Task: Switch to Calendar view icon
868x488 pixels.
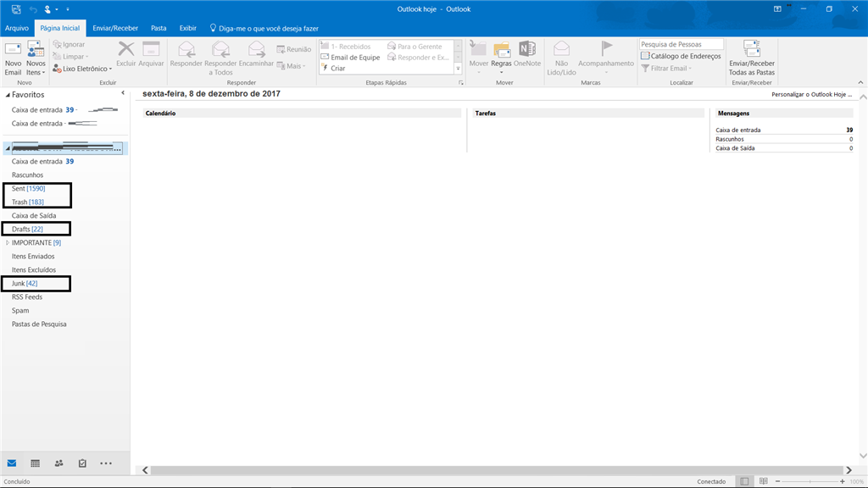Action: pyautogui.click(x=35, y=463)
